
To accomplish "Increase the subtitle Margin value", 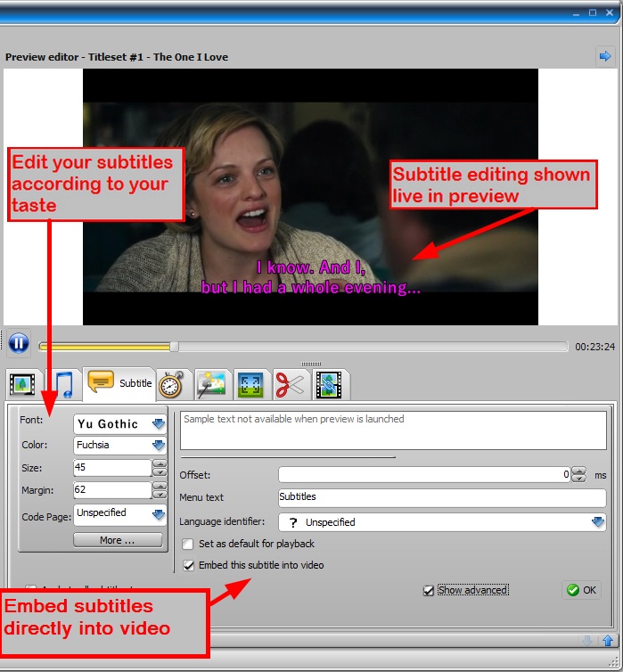I will tap(160, 486).
